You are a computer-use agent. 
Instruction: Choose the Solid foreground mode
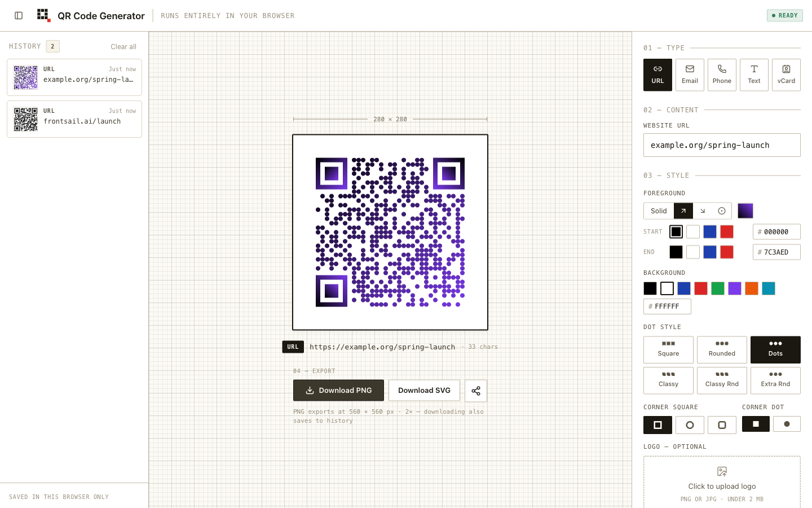659,211
